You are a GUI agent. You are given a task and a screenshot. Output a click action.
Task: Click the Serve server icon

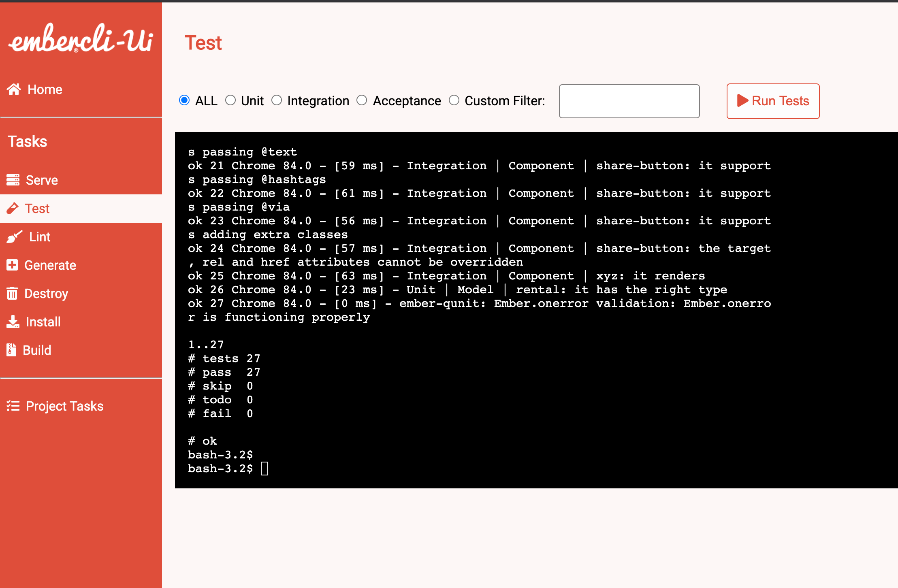pos(13,180)
